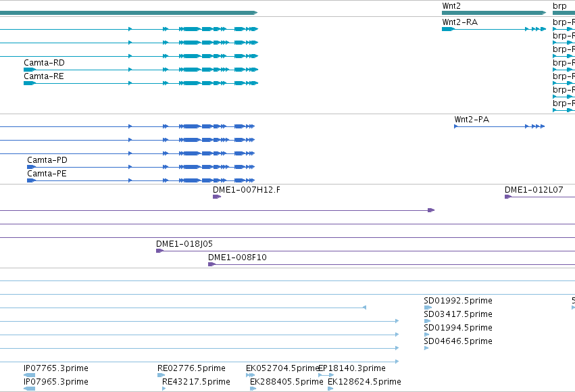
Task: Click the Camta-RE first exon block
Action: (x=30, y=83)
